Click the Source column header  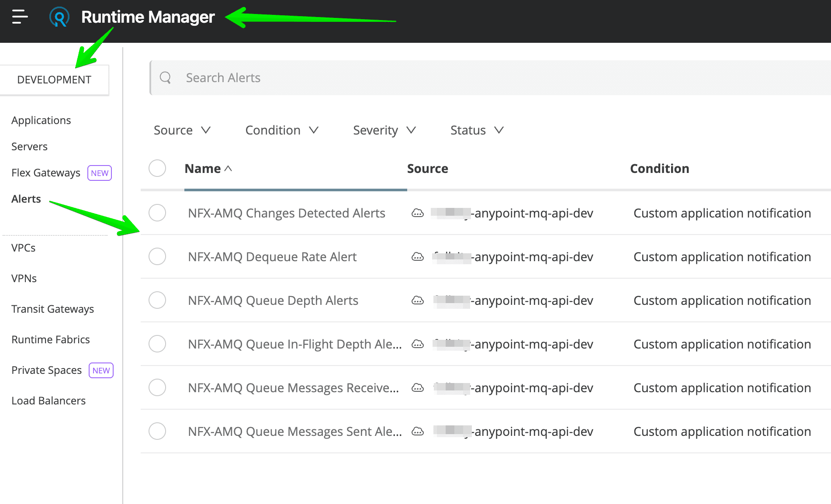coord(428,169)
